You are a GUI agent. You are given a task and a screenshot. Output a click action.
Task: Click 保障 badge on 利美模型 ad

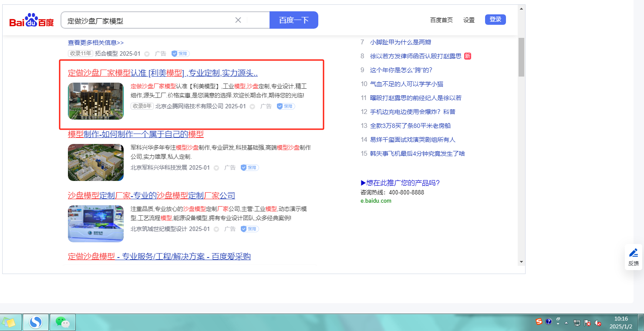coord(286,106)
